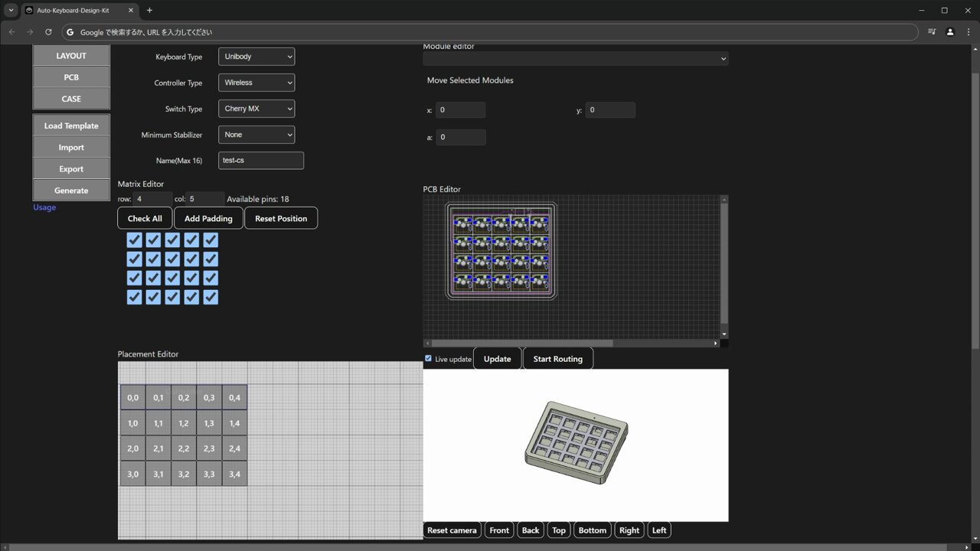The image size is (980, 551).
Task: Focus the module x offset field
Action: pos(460,110)
